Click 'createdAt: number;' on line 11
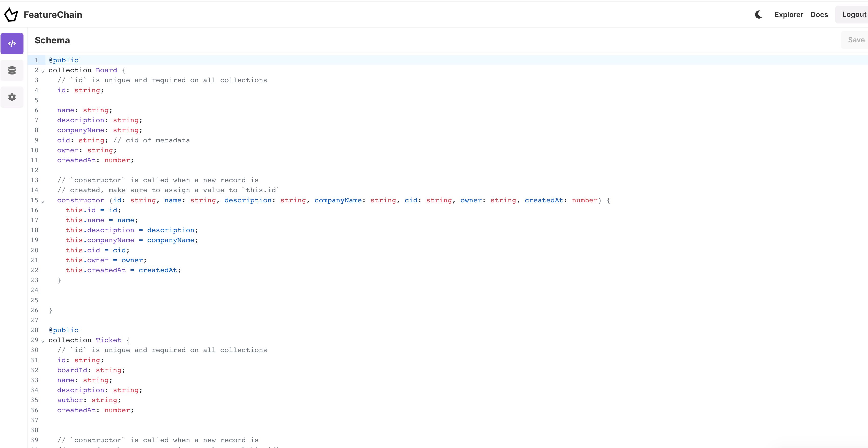 (95, 160)
